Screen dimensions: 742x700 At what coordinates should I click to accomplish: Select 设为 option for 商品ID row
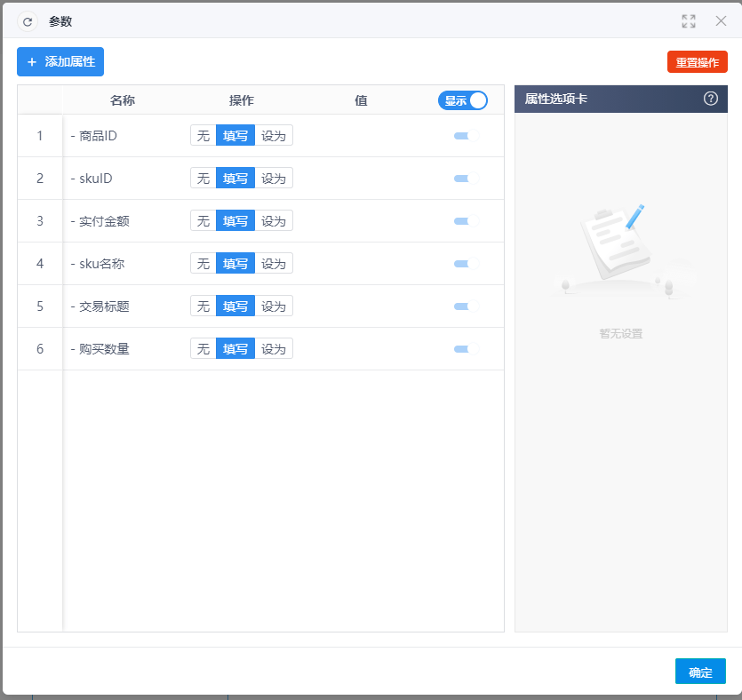click(x=274, y=136)
